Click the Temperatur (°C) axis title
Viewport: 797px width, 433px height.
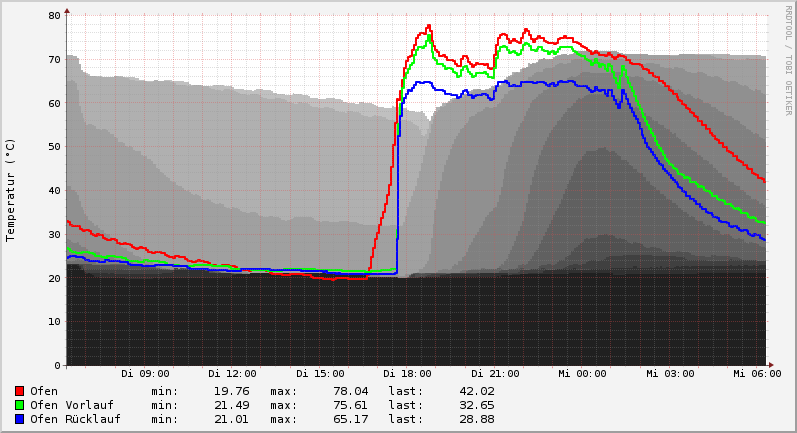click(x=11, y=189)
